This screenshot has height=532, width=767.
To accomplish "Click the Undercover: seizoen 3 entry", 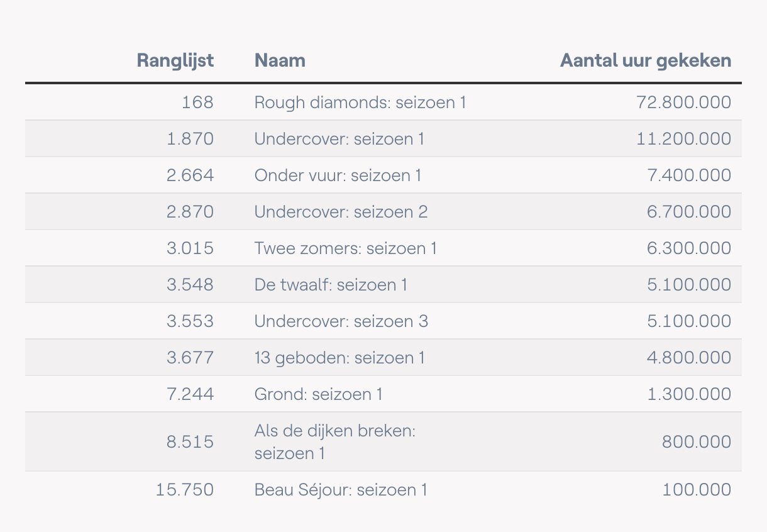I will (x=341, y=321).
